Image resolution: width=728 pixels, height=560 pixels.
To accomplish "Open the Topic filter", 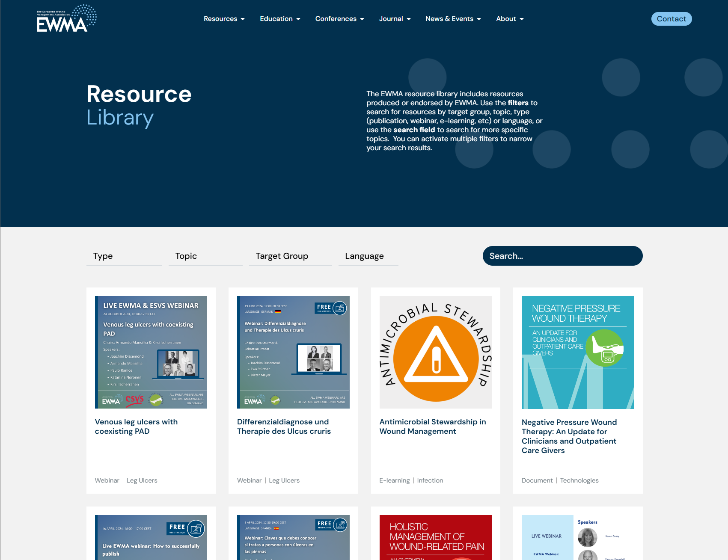I will [x=205, y=256].
